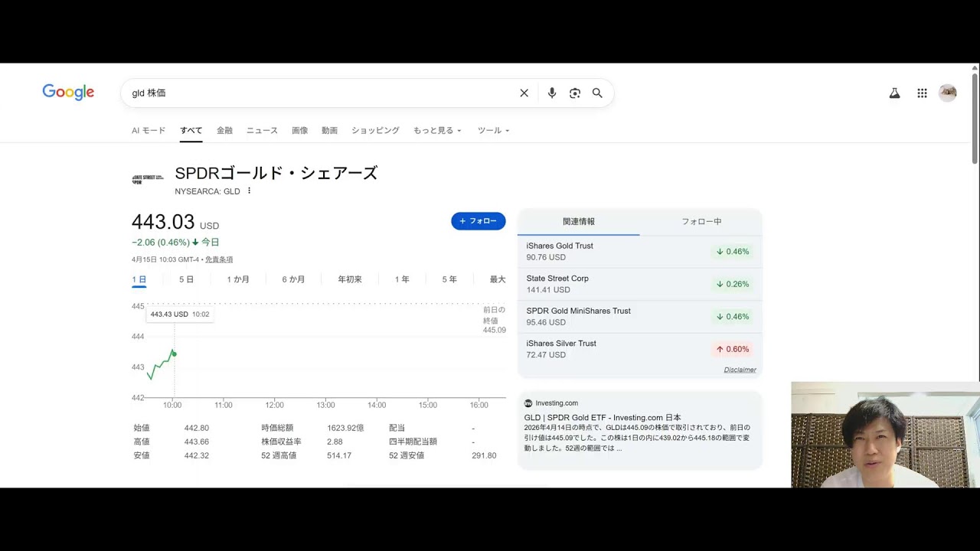Open iShares Gold Trust related stock
980x551 pixels.
pos(640,252)
